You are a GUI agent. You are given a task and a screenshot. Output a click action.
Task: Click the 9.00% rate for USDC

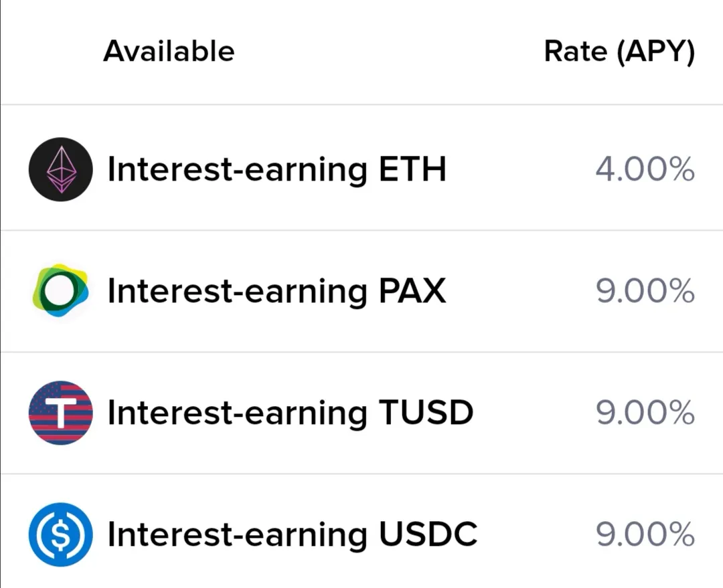(x=645, y=534)
